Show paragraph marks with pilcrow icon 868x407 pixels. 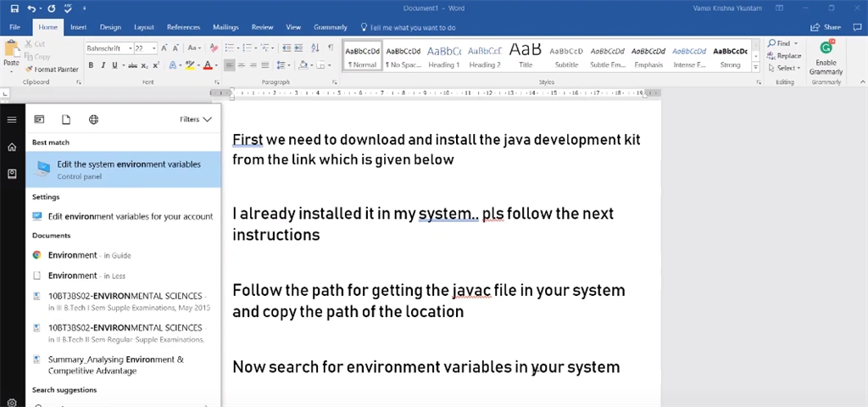click(x=331, y=48)
